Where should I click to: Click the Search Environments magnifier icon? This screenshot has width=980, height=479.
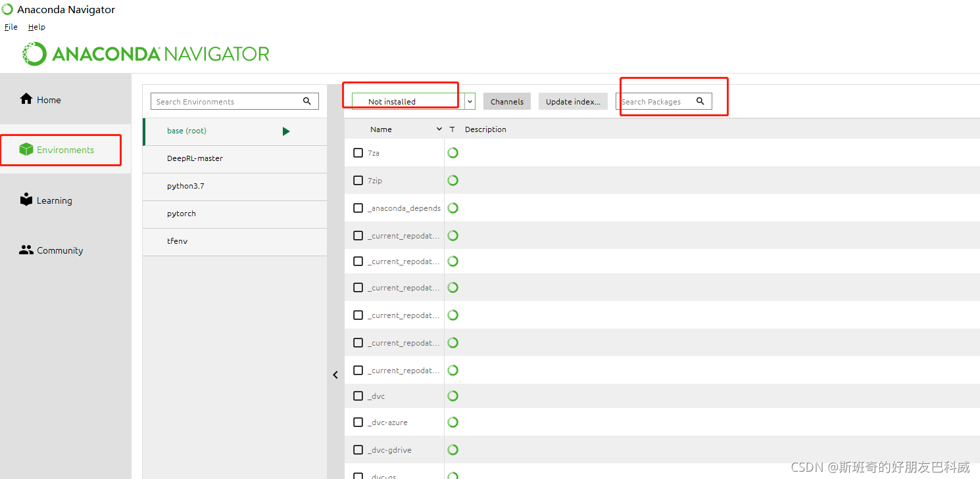point(306,101)
